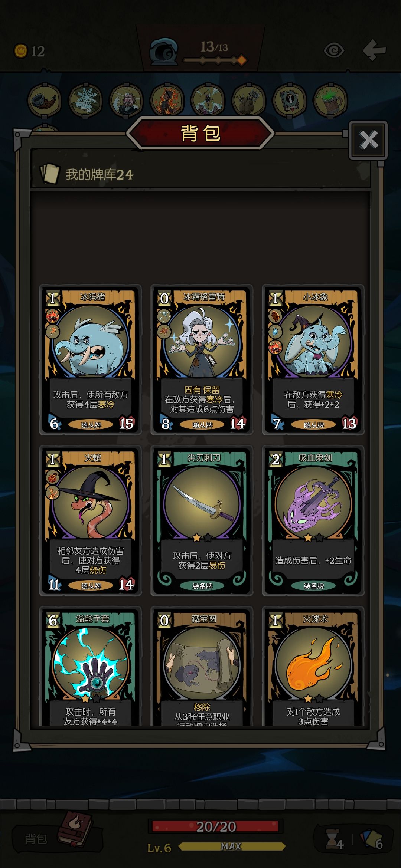Select the 尖刃刺刀 equipment card

[202, 520]
